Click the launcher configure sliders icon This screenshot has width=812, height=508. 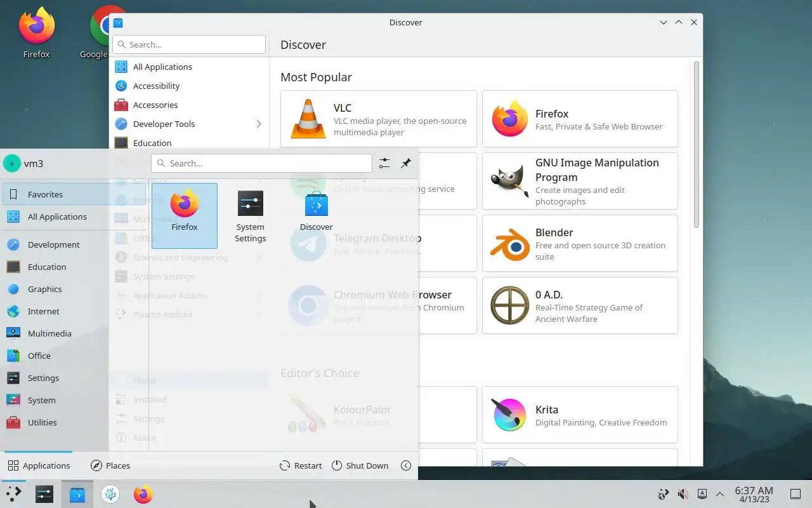[384, 163]
